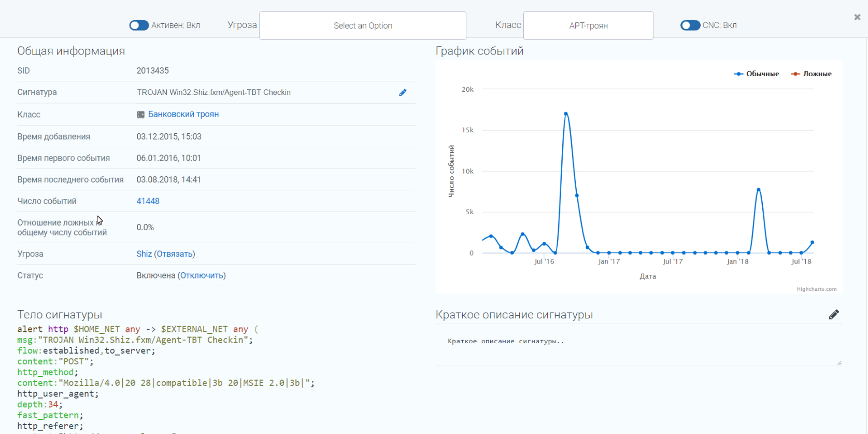Click the text area resize handle
868x434 pixels.
[x=839, y=363]
